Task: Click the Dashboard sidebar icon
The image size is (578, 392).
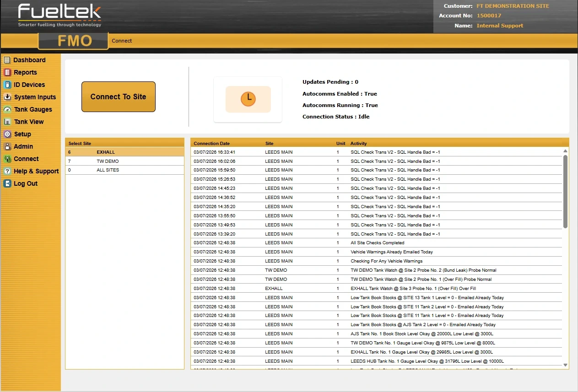Action: coord(7,60)
